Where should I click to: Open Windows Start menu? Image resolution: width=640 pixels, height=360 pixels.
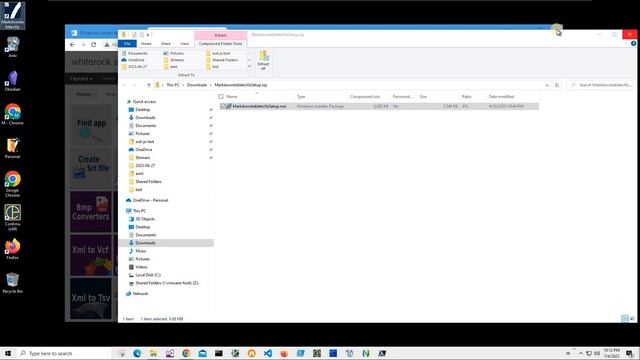pyautogui.click(x=8, y=353)
